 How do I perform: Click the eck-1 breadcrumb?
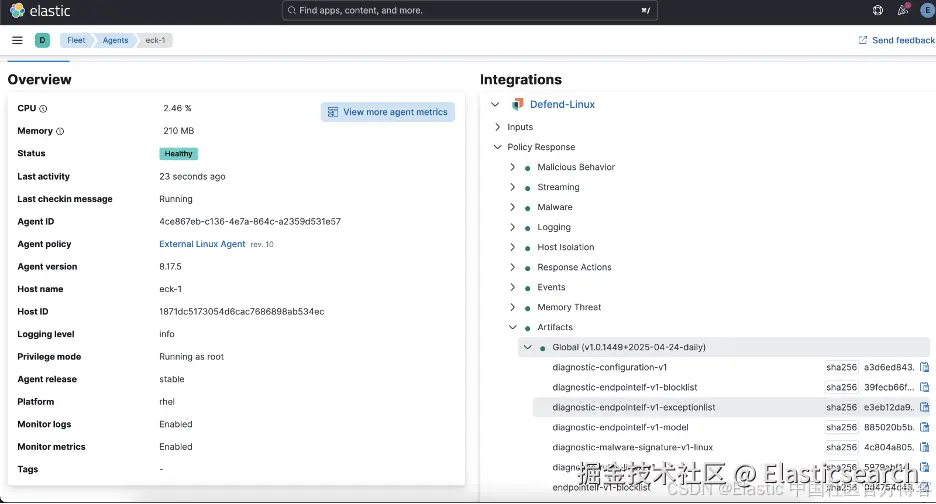point(155,40)
